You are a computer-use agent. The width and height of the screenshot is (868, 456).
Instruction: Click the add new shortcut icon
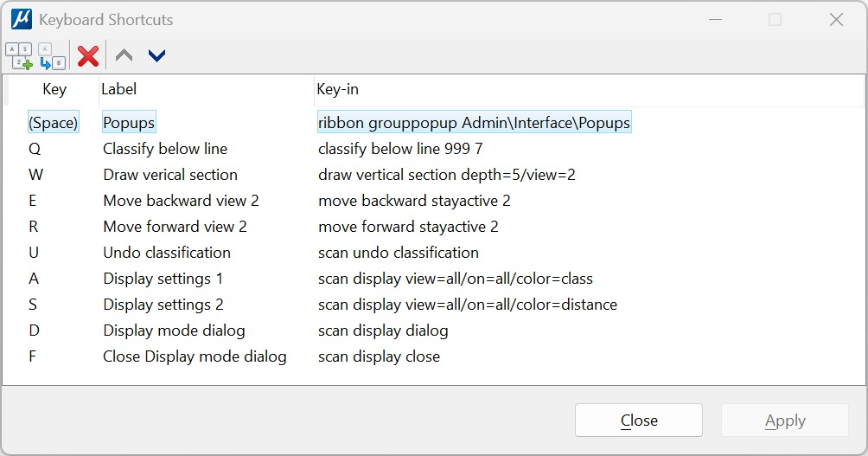click(x=20, y=56)
